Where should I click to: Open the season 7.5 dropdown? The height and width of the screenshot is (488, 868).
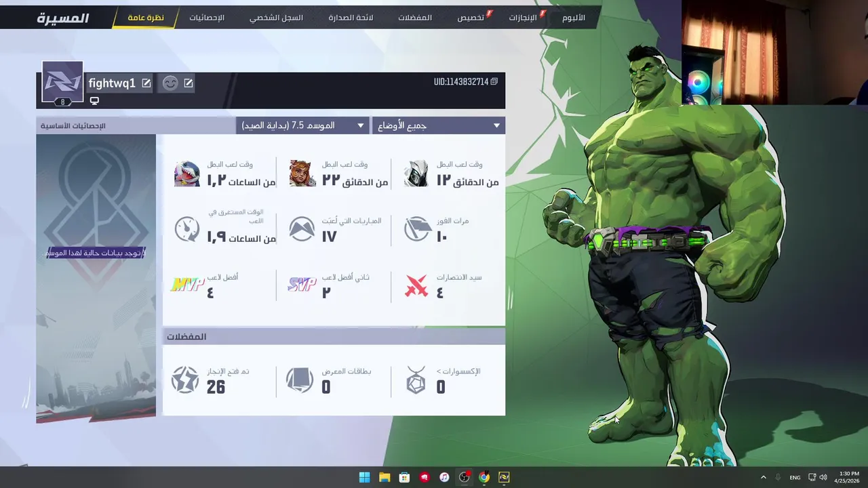302,125
